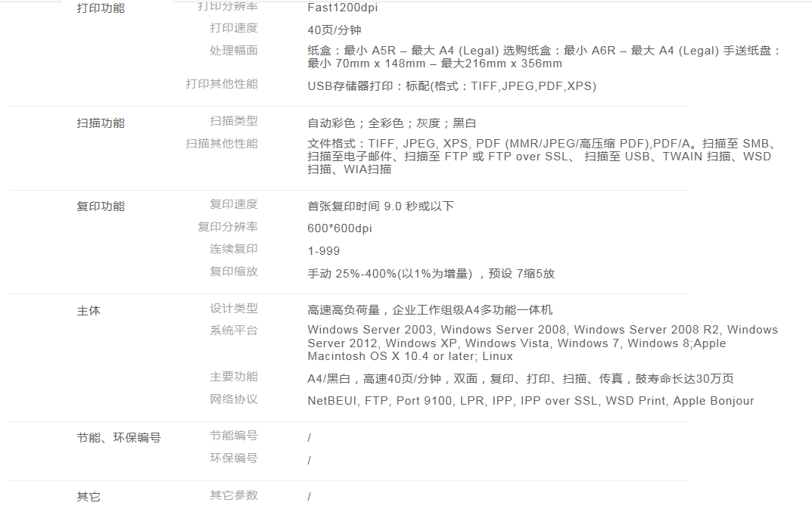Click the 处理幅面 row label
The image size is (812, 506).
pos(233,51)
